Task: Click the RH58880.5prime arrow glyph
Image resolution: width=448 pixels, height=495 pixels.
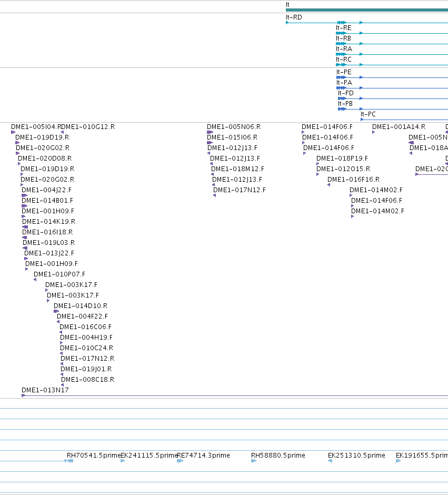Action: tap(254, 461)
